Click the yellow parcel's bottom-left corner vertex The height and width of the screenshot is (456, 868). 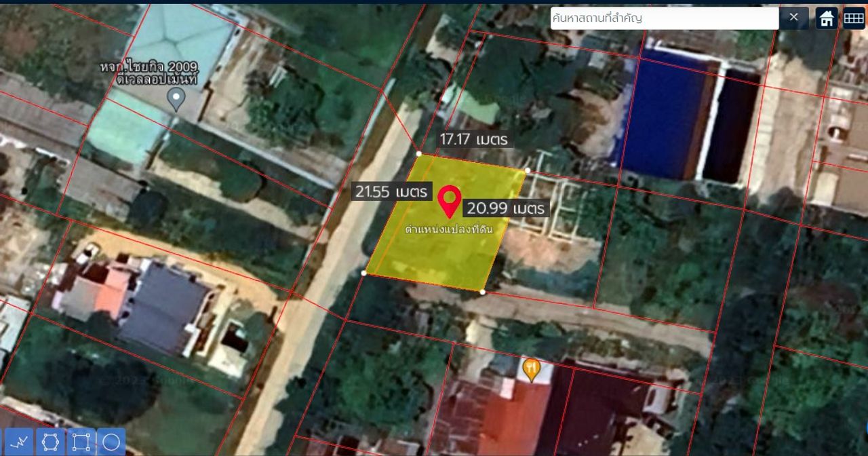[364, 273]
